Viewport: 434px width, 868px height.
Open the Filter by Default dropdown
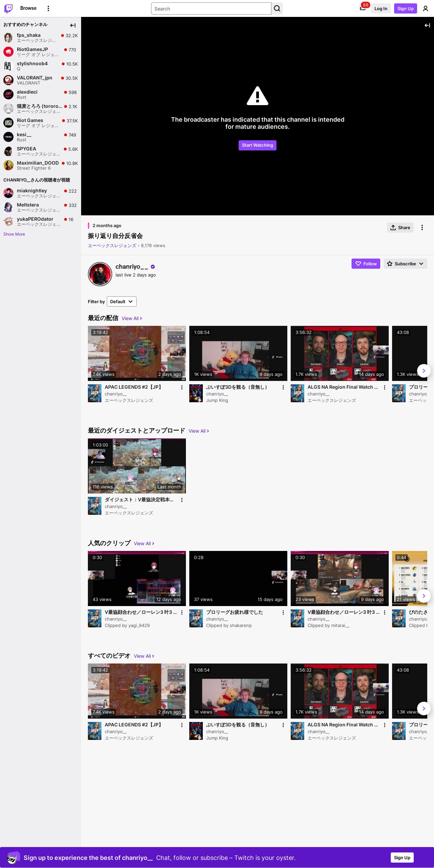pyautogui.click(x=122, y=302)
